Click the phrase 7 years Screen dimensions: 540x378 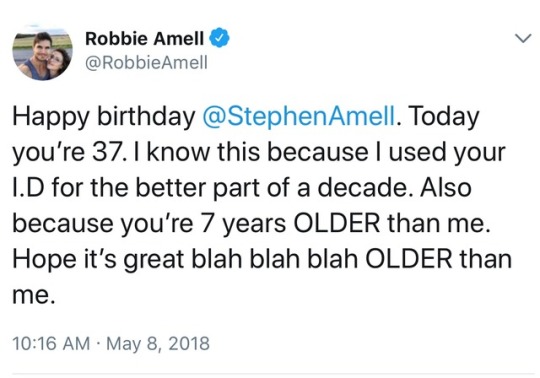(x=242, y=224)
